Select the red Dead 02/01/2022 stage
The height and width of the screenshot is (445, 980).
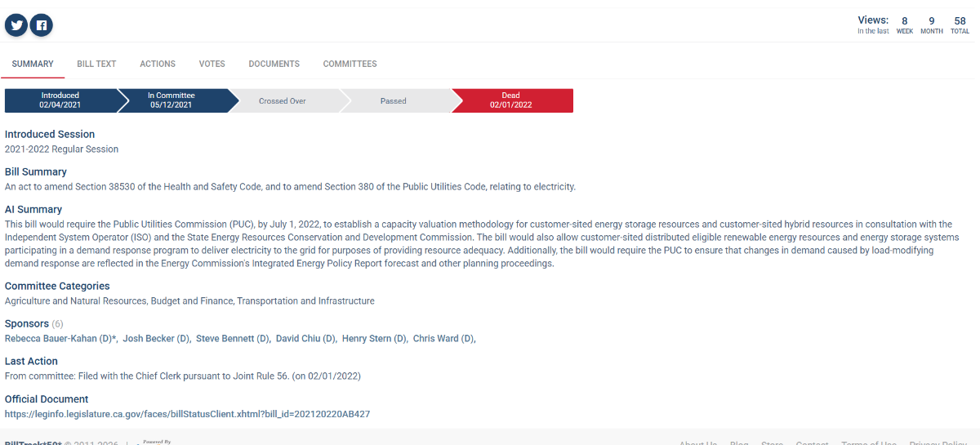coord(511,100)
